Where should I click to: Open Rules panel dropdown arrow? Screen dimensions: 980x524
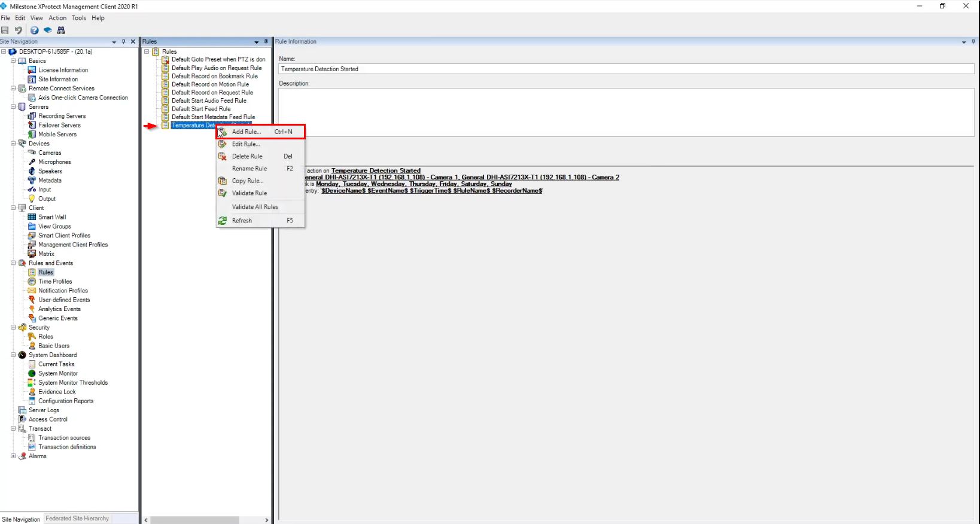tap(257, 42)
